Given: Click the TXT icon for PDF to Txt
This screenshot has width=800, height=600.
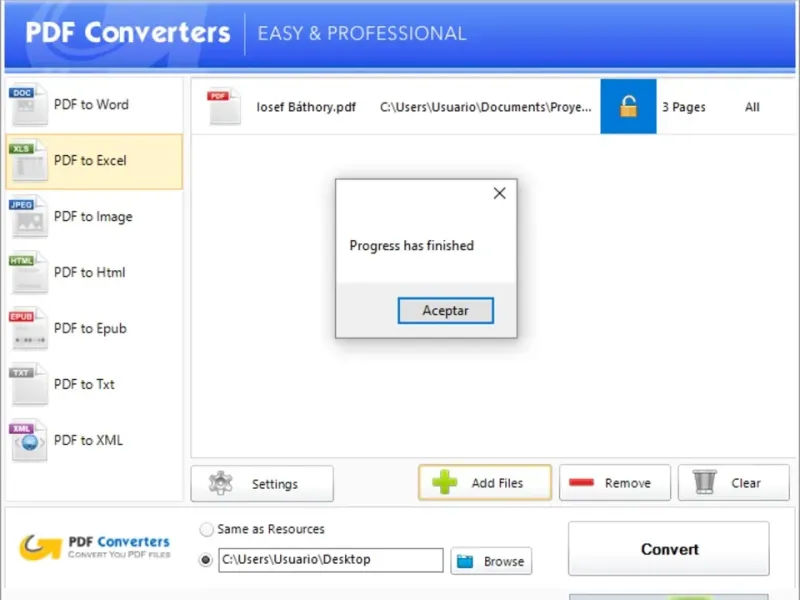Looking at the screenshot, I should [x=29, y=384].
